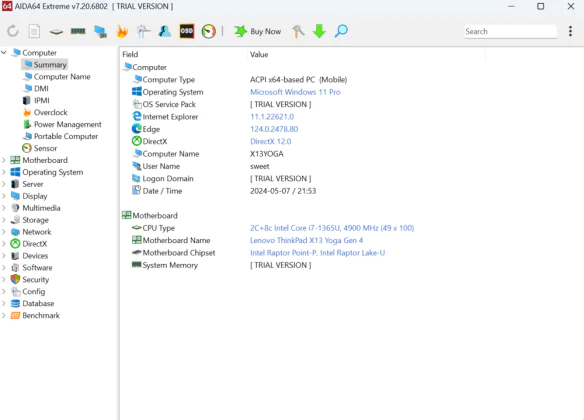
Task: Click the Refresh toolbar icon
Action: point(13,31)
